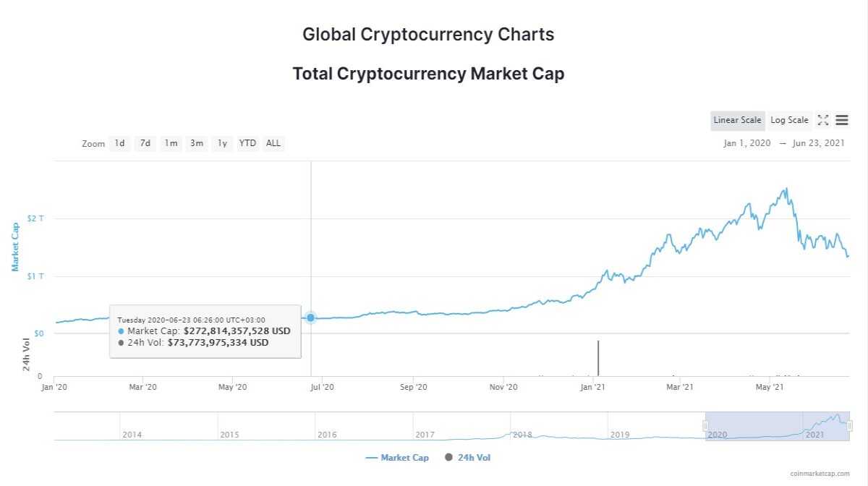
Task: Switch to Log Scale
Action: pos(789,120)
